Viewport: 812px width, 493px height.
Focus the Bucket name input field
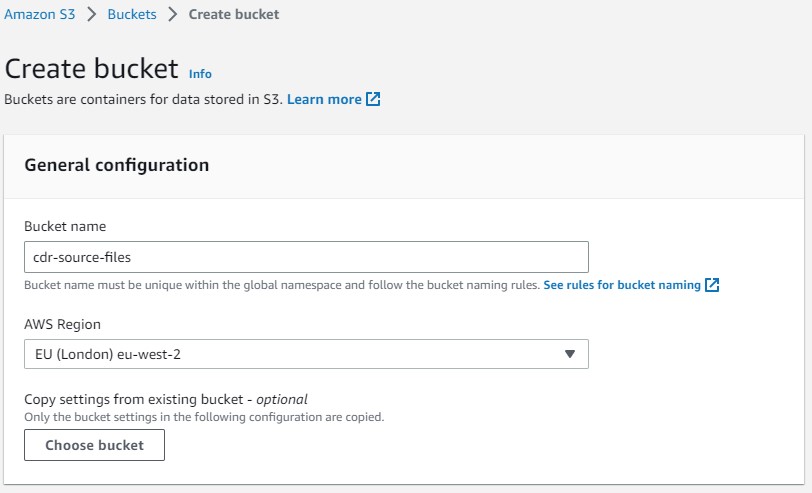306,257
